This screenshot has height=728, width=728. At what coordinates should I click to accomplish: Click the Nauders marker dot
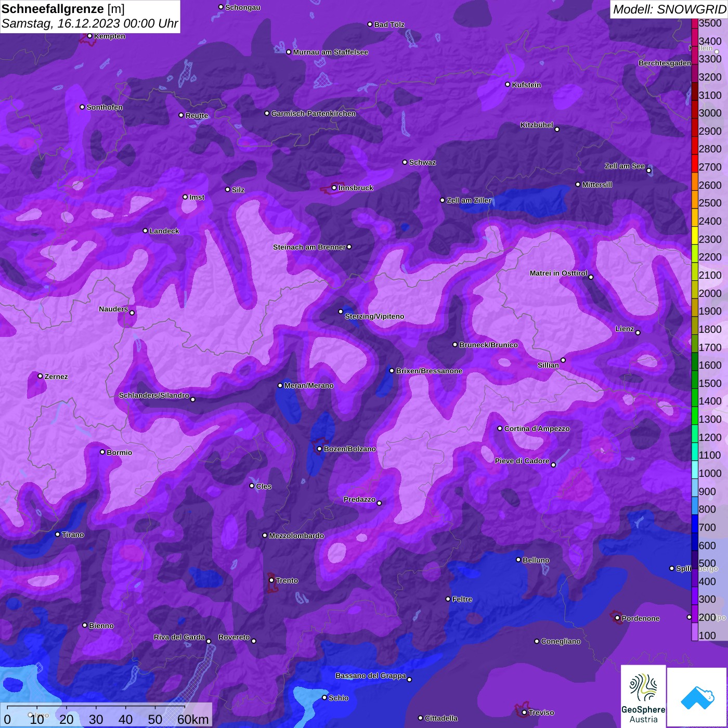(132, 313)
